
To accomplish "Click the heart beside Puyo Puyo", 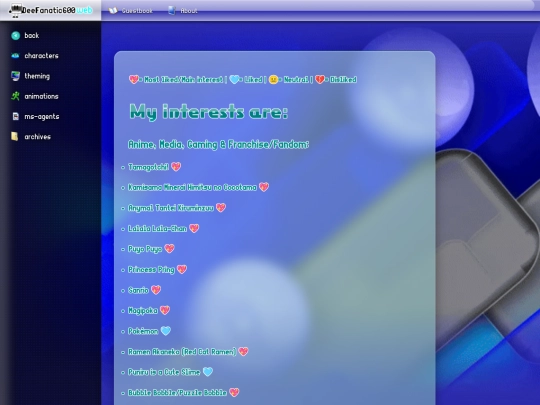I will point(169,249).
